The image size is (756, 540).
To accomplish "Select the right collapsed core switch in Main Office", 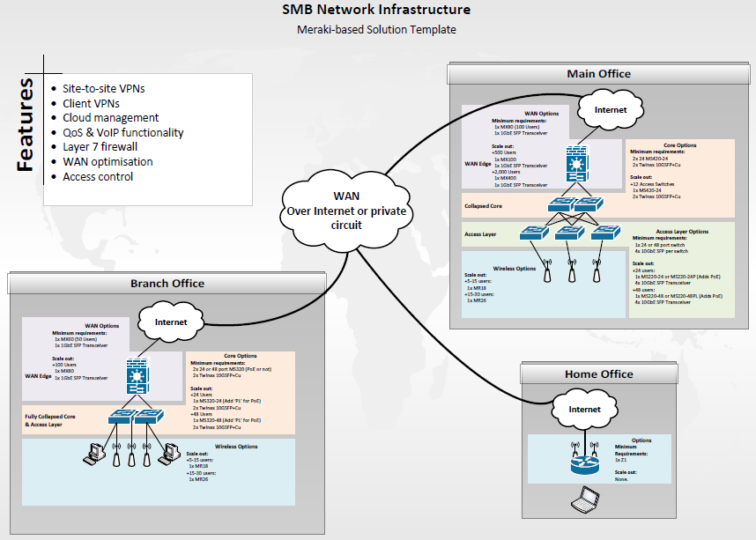I will point(589,204).
